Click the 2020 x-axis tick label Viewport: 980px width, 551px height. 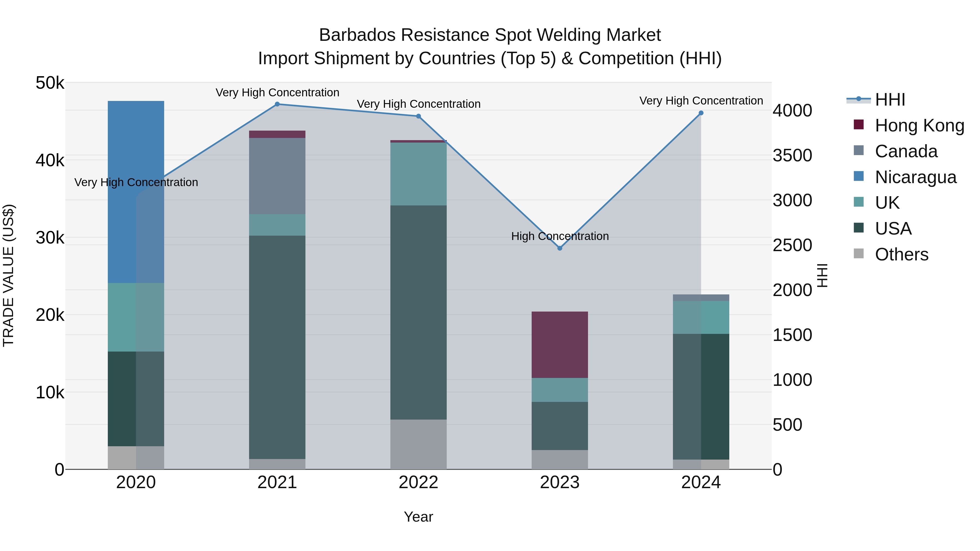[136, 482]
